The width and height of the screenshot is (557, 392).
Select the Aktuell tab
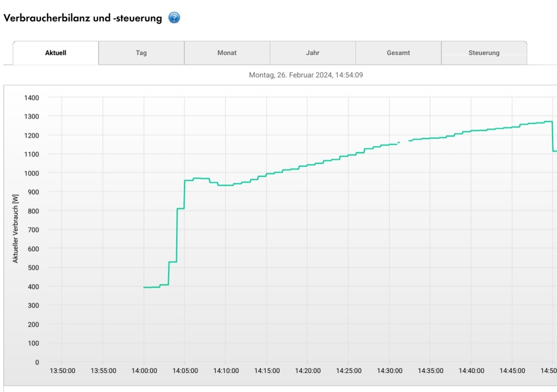pos(56,53)
